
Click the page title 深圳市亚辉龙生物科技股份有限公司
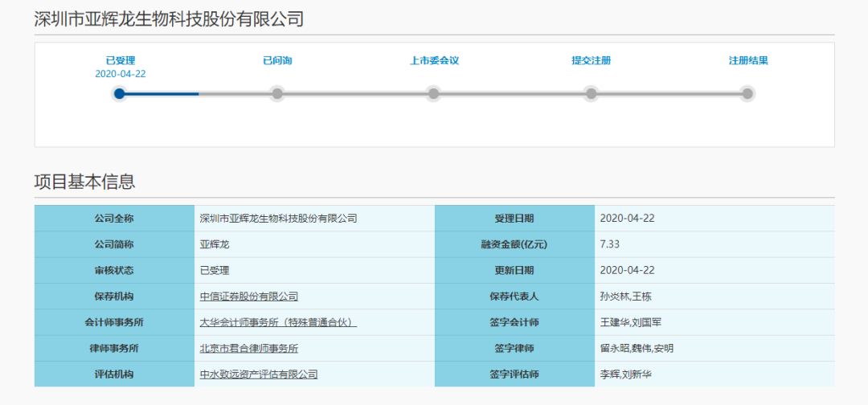[x=169, y=18]
